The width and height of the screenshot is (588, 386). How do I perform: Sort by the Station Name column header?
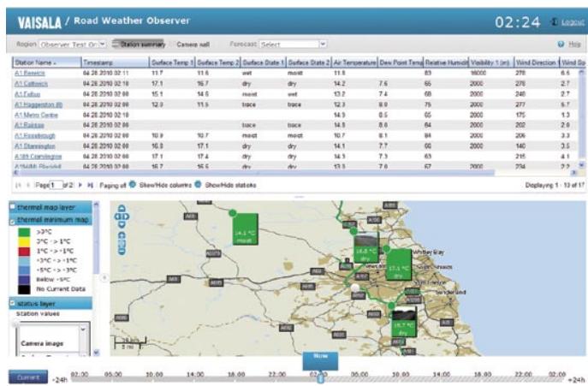(45, 63)
